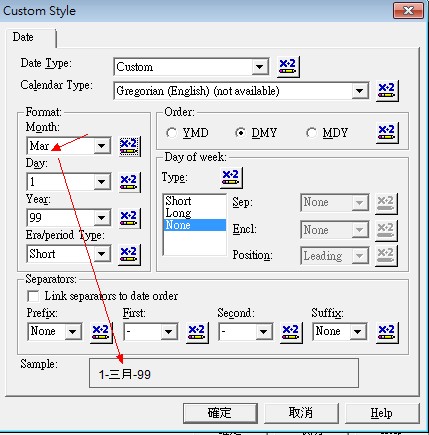Viewport: 429px width, 435px height.
Task: Open formula editor for Suffix separator
Action: (x=387, y=332)
